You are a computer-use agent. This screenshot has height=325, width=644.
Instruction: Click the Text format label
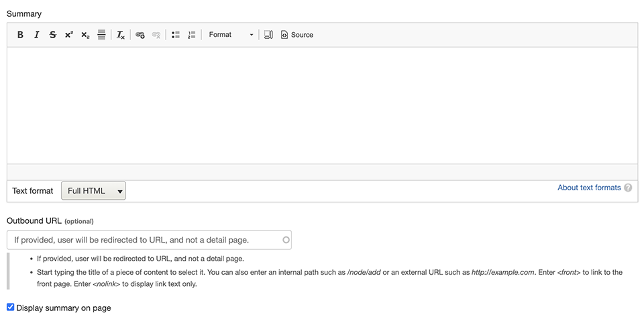point(32,191)
